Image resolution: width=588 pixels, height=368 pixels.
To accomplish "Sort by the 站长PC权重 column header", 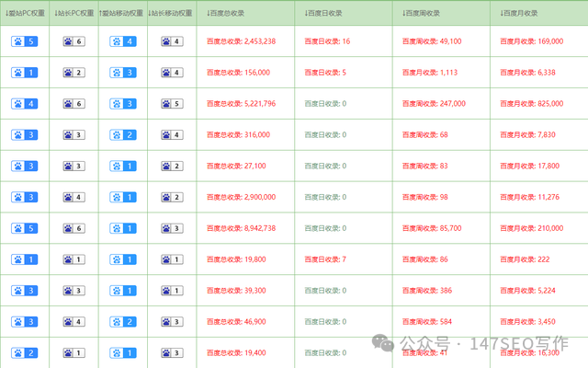I will pyautogui.click(x=73, y=13).
